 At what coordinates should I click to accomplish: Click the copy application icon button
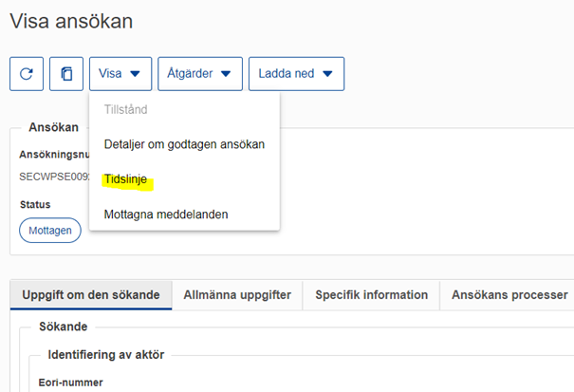point(66,74)
